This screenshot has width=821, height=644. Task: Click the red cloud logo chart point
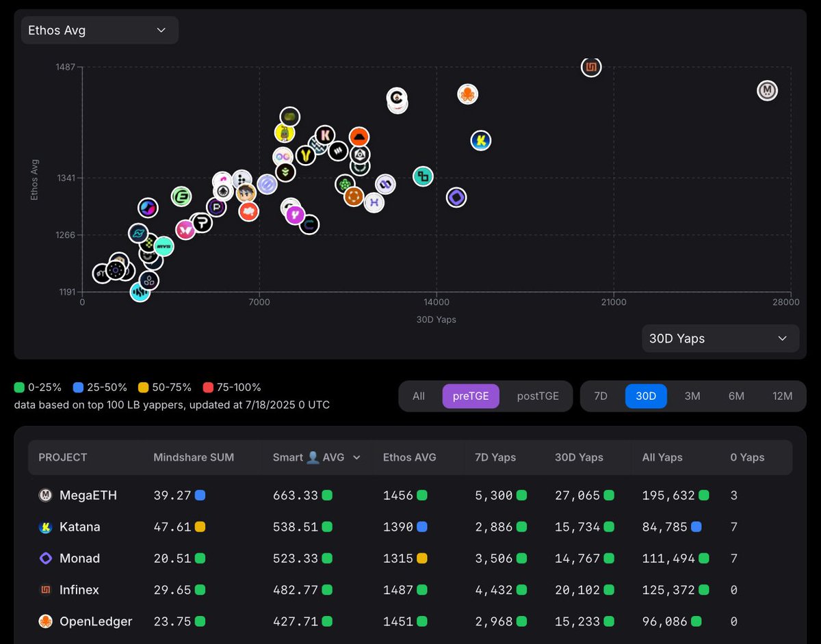tap(249, 211)
